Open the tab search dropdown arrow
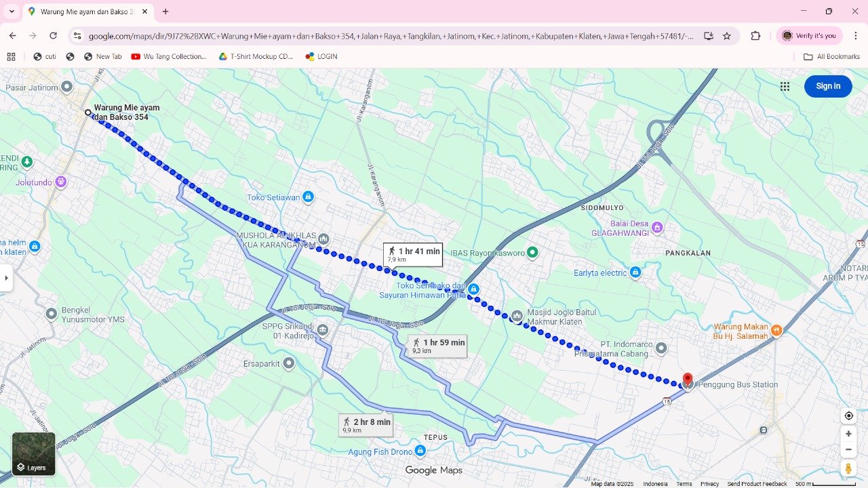The width and height of the screenshot is (868, 488). (12, 12)
